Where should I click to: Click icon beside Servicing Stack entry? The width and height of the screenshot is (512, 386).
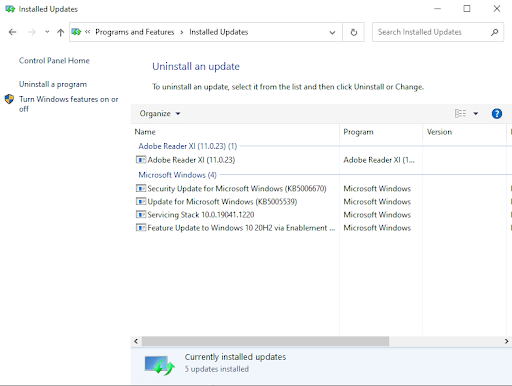click(x=141, y=215)
